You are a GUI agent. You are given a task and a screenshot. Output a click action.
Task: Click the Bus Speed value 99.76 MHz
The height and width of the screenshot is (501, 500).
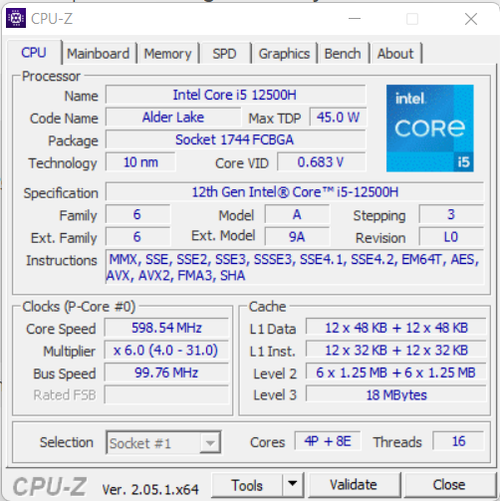[166, 373]
